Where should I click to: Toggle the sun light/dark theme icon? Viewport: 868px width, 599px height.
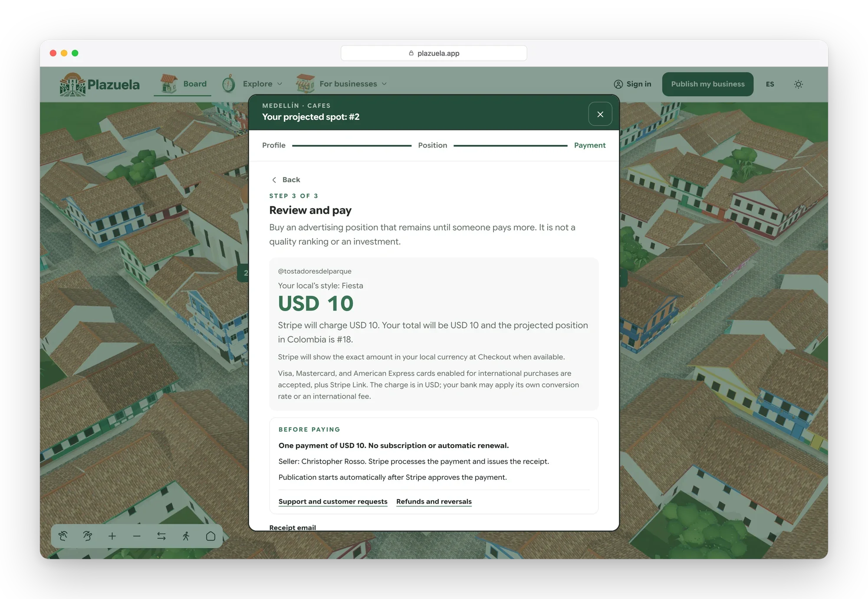[x=798, y=84]
